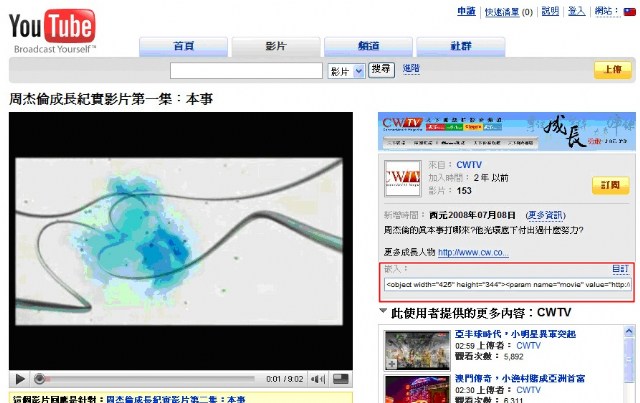The width and height of the screenshot is (640, 403).
Task: Subscribe with the 訂閱 button
Action: [x=611, y=185]
